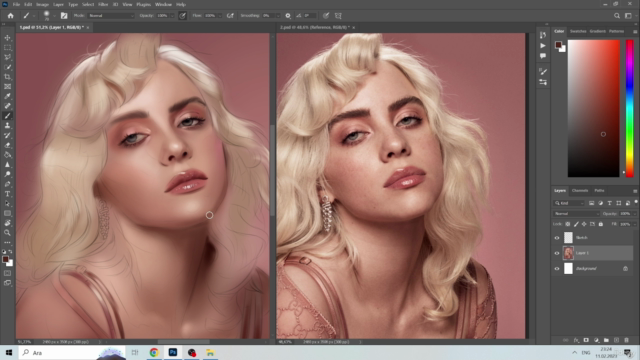Toggle lock all for layer
The height and width of the screenshot is (360, 640).
tap(600, 224)
